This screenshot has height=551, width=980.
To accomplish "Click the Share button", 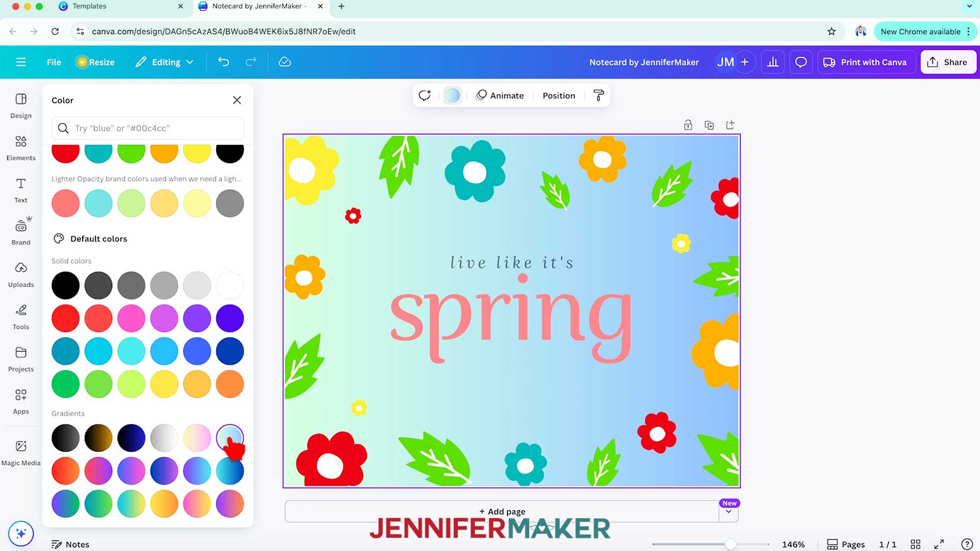I will (948, 62).
